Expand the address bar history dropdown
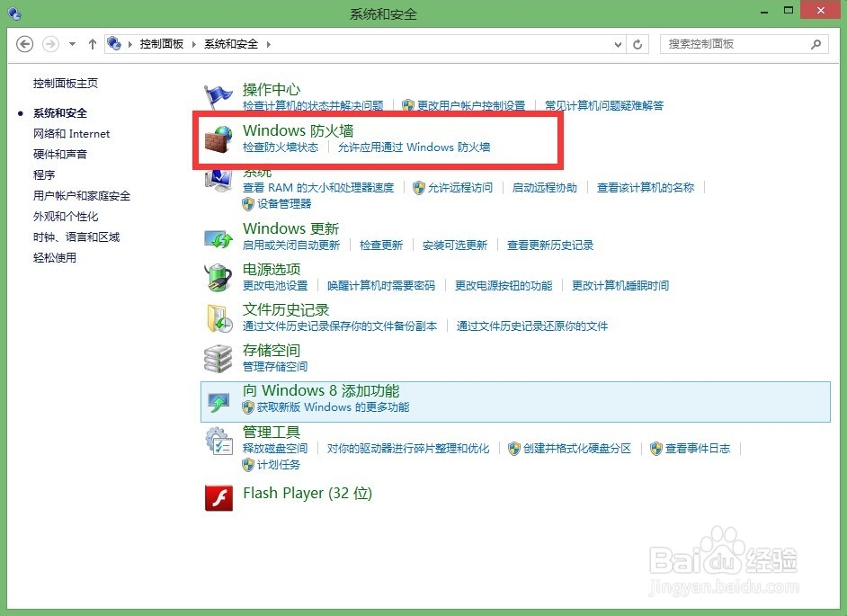Image resolution: width=847 pixels, height=616 pixels. [619, 44]
